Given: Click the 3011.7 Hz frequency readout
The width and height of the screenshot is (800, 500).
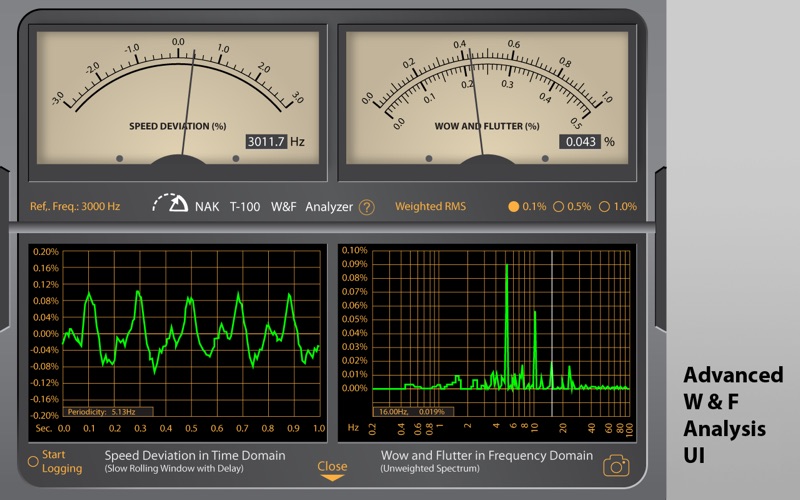Looking at the screenshot, I should pyautogui.click(x=266, y=141).
